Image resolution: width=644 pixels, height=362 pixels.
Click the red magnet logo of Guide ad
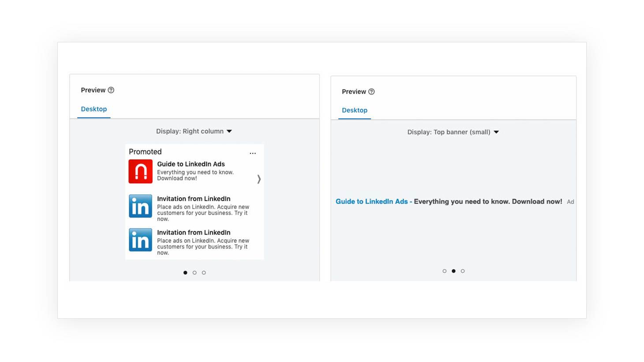coord(140,171)
